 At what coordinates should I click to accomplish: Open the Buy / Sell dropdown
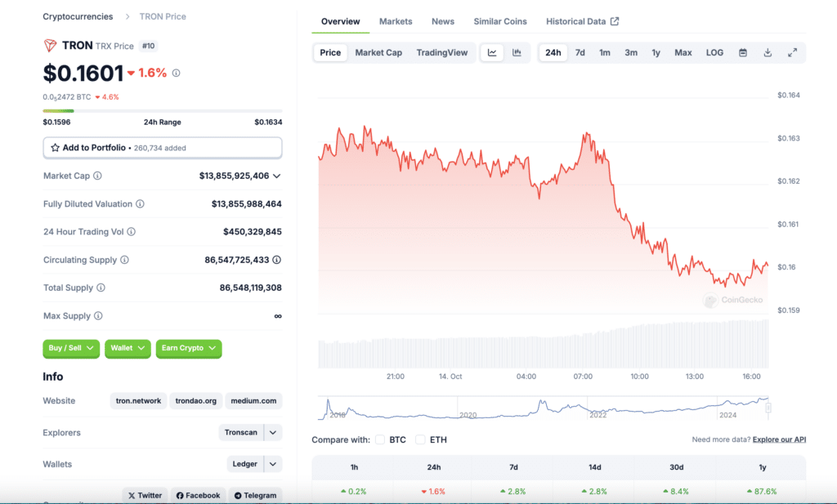tap(71, 348)
